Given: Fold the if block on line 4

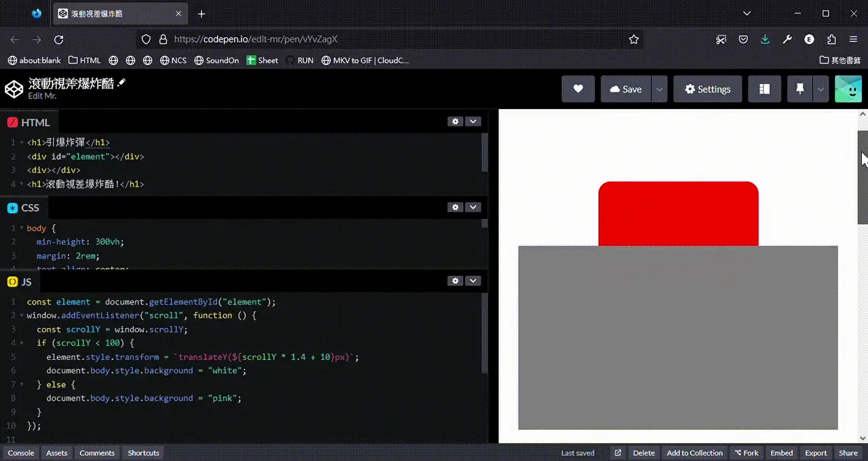Looking at the screenshot, I should tap(21, 343).
